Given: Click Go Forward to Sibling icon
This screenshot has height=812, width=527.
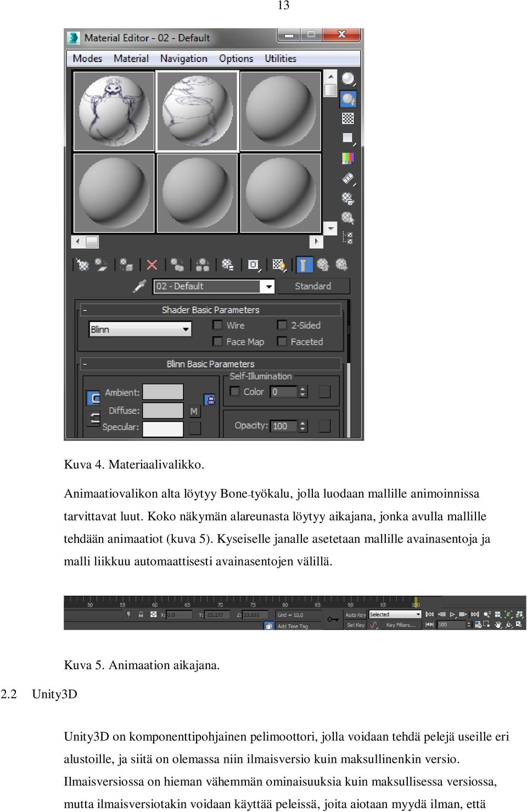Looking at the screenshot, I should pos(341,265).
